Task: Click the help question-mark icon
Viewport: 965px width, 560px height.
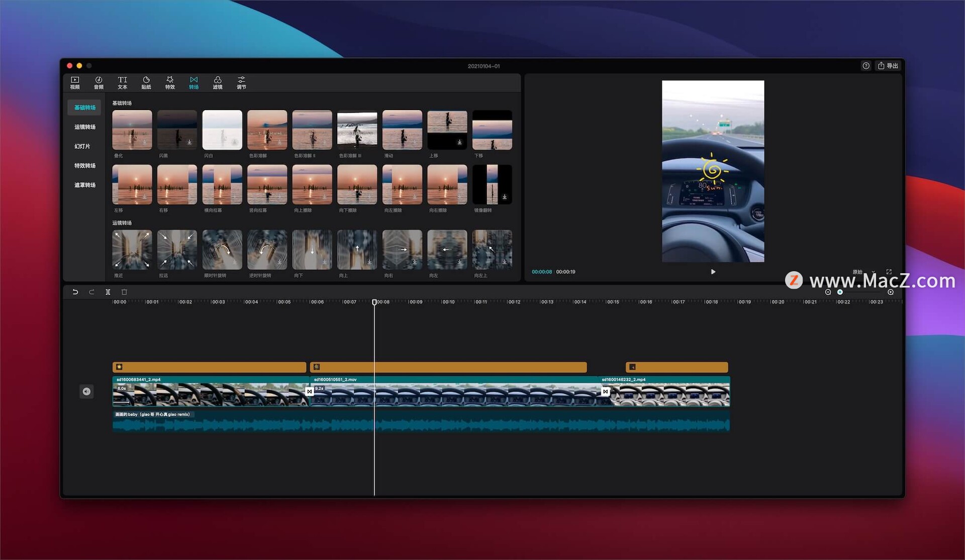Action: point(865,66)
